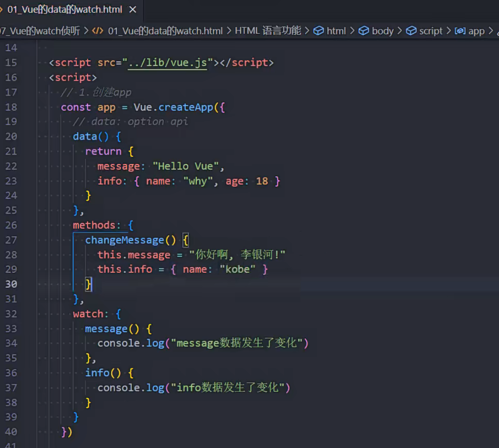Click the // 1.创建app comment

point(96,92)
